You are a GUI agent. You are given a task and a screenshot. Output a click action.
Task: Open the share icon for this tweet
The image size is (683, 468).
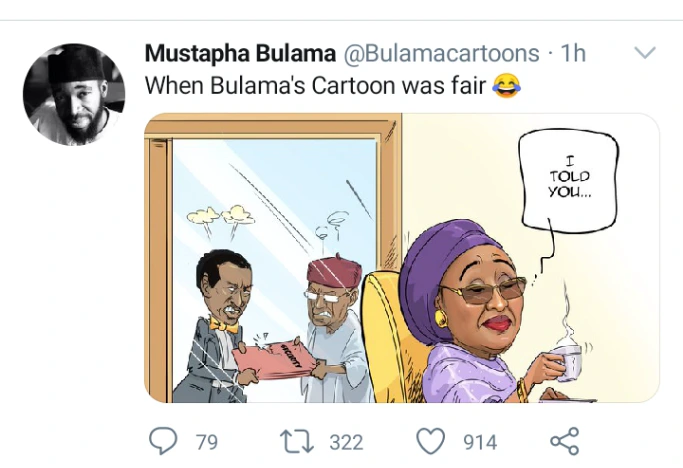tap(565, 441)
